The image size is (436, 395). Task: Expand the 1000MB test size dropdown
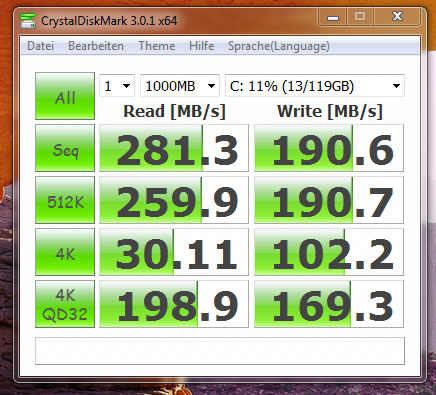[180, 86]
